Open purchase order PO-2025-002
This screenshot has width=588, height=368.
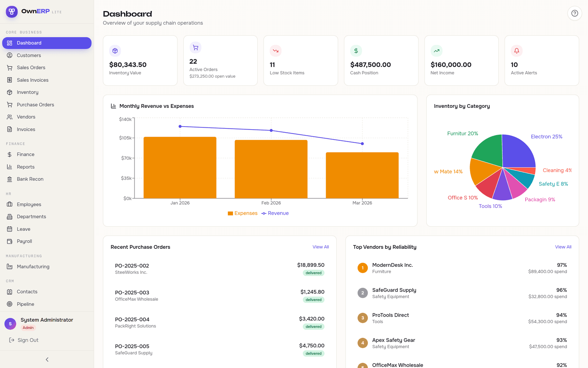[220, 269]
